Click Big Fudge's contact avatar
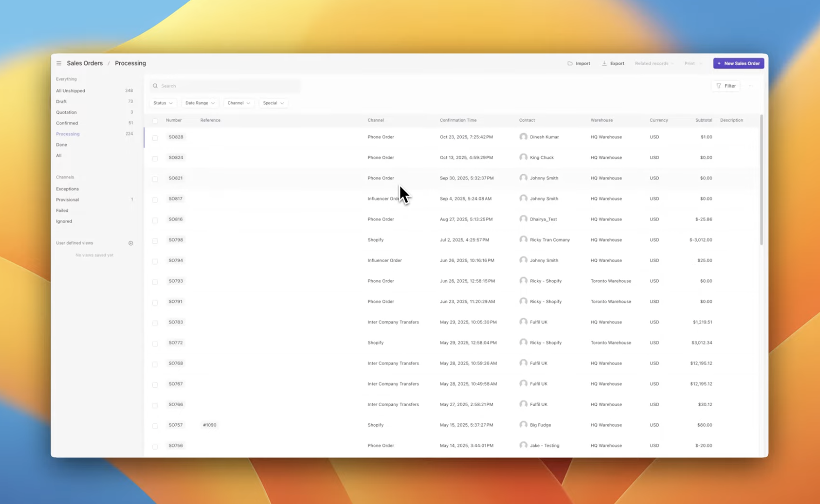This screenshot has width=820, height=504. point(523,425)
